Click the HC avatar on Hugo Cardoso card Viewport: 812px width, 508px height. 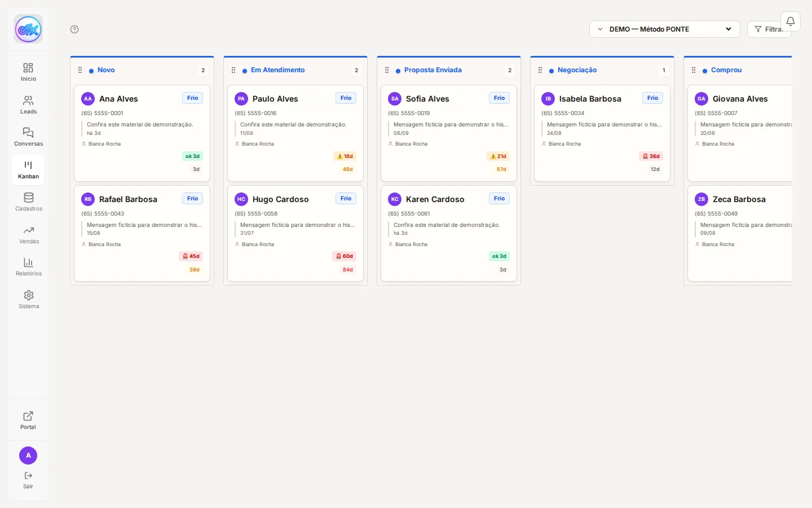241,199
